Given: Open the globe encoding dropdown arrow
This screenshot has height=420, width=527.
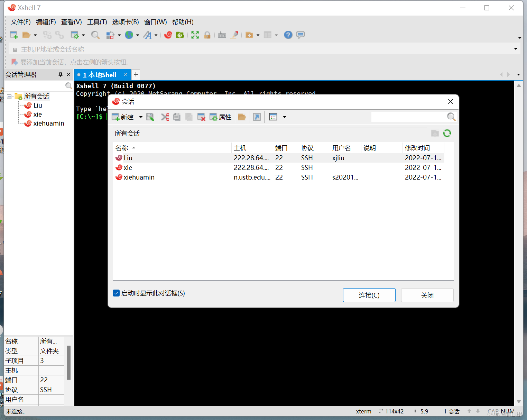Looking at the screenshot, I should coord(138,35).
